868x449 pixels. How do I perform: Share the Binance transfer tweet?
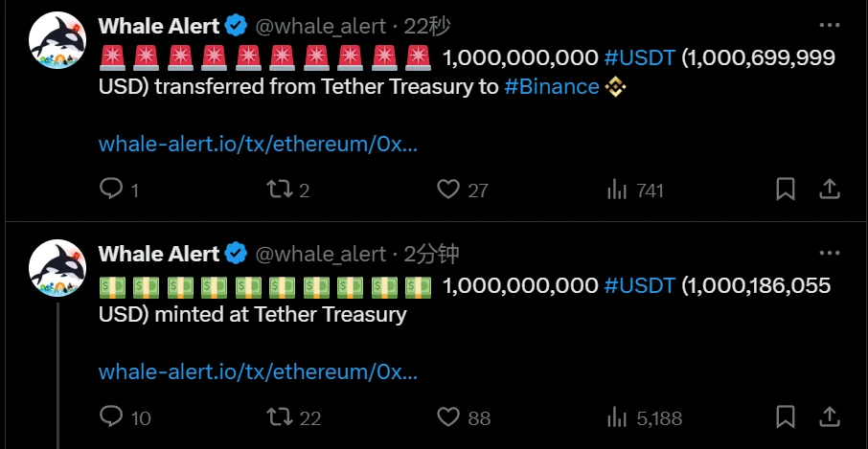coord(831,190)
